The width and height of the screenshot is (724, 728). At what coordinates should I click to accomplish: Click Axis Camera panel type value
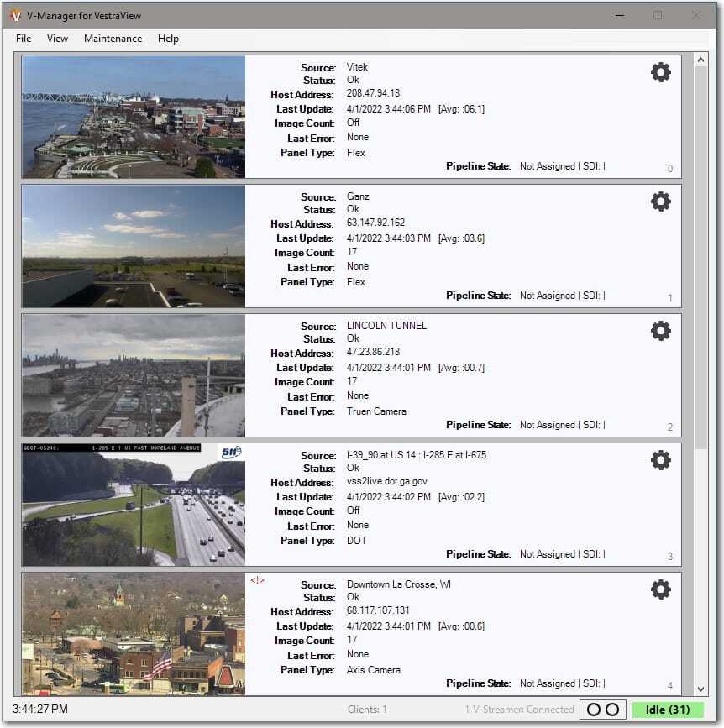point(374,670)
